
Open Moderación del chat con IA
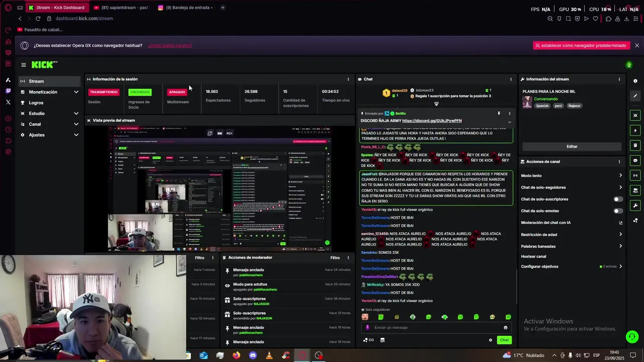pos(572,223)
